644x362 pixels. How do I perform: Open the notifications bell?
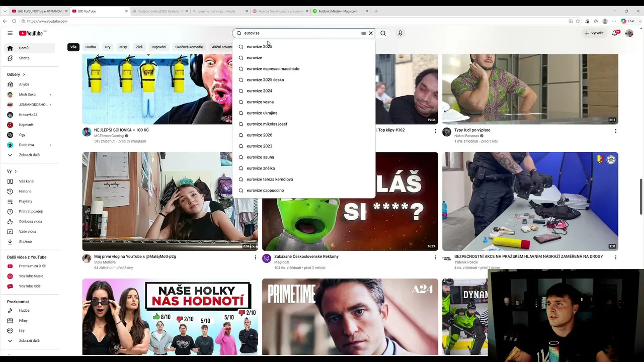pos(615,33)
